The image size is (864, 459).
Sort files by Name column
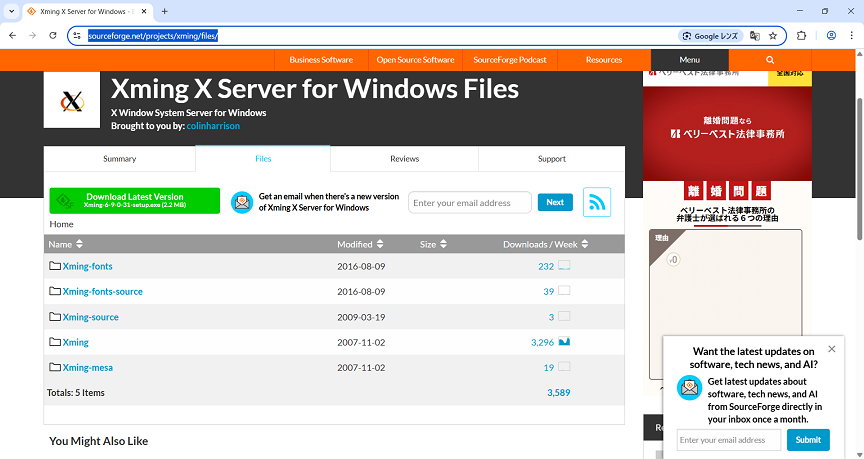(x=66, y=244)
